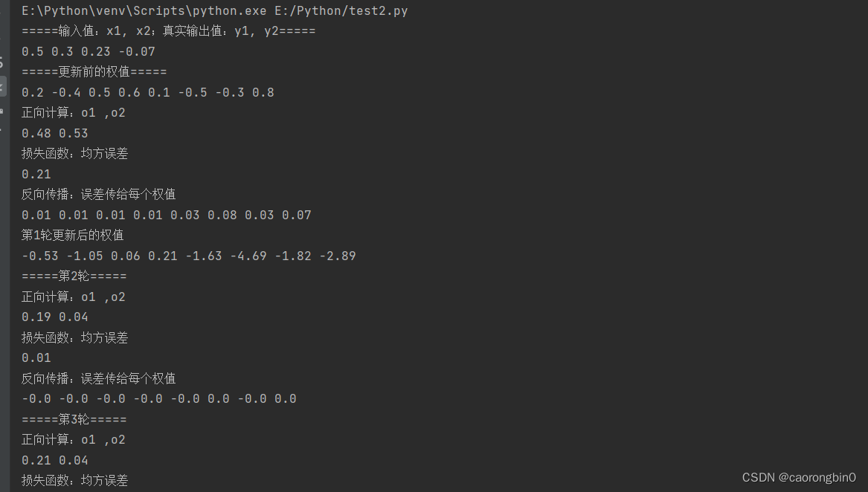This screenshot has width=868, height=492.
Task: Click the input values line '0.5 0.3 0.23 -0.07'
Action: 89,51
